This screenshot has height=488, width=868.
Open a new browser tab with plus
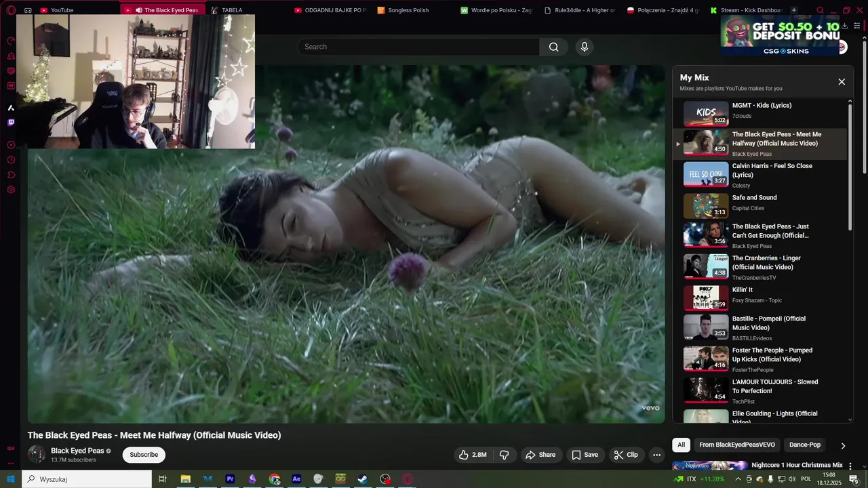pos(794,10)
